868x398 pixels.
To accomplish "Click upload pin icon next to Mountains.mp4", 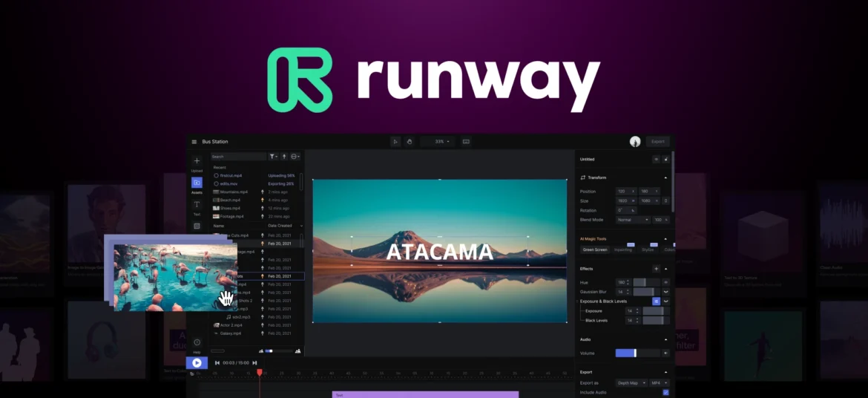I will (x=263, y=192).
